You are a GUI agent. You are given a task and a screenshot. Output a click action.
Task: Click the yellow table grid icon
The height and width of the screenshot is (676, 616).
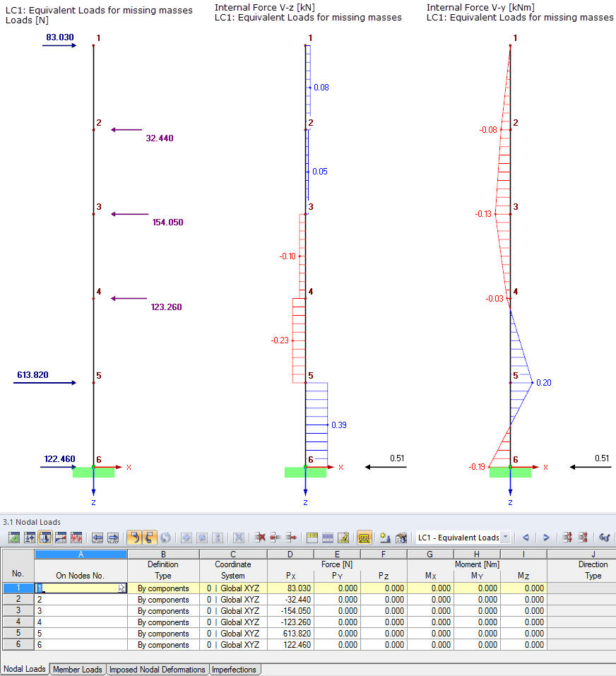coord(312,538)
